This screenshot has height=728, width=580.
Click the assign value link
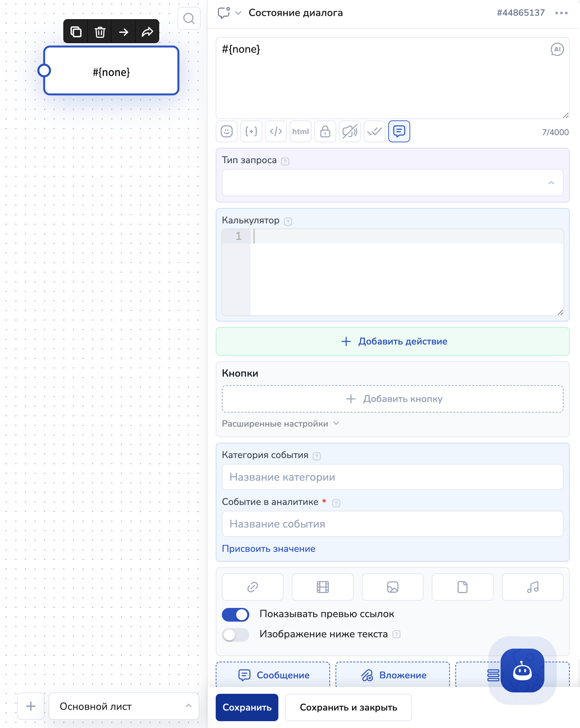coord(268,549)
